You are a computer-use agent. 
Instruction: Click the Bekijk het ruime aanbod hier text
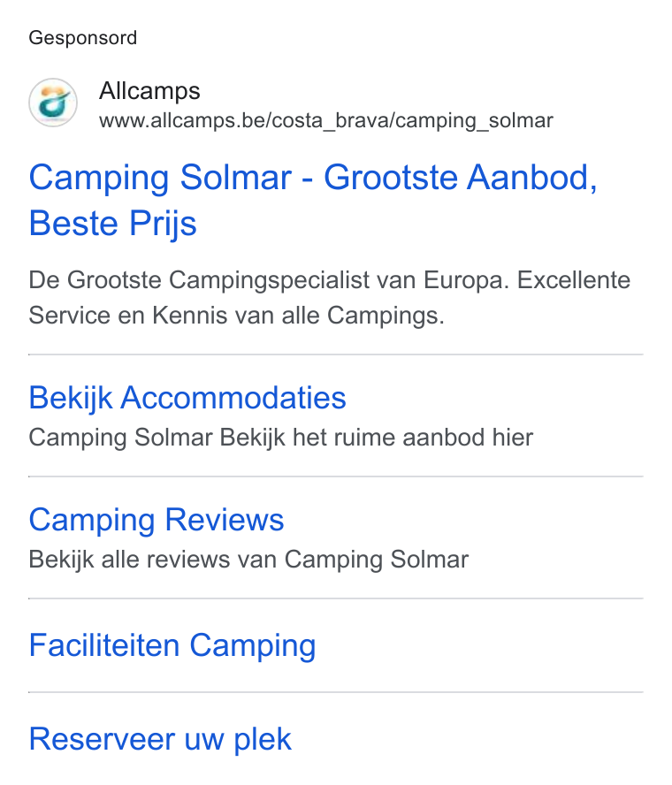click(376, 438)
